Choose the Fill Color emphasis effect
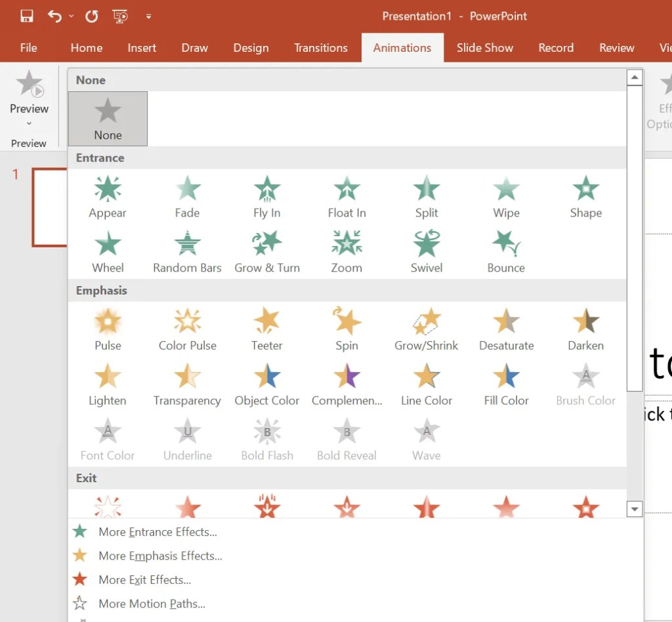The image size is (672, 622). (x=506, y=384)
